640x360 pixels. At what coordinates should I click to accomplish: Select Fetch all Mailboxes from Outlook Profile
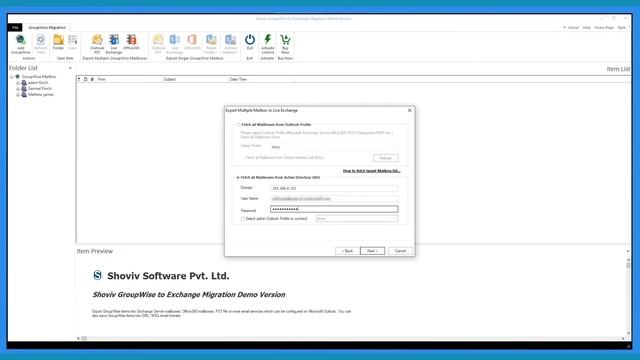(238, 124)
